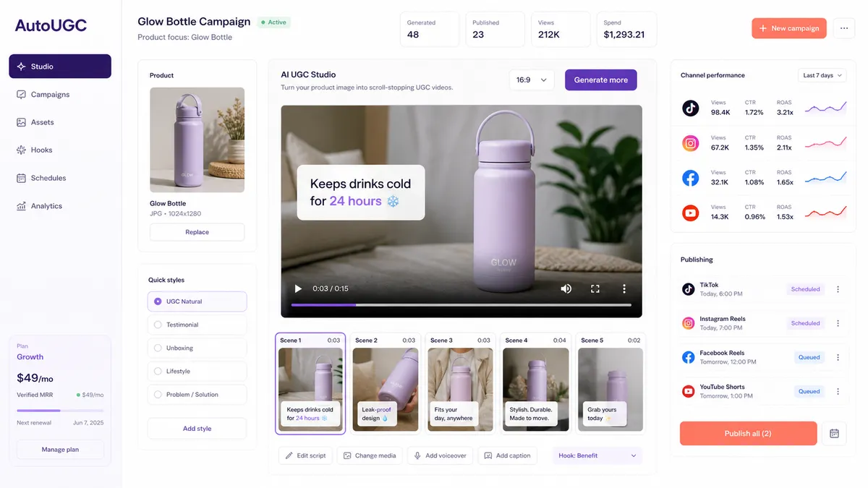Create a New campaign
The image size is (868, 488).
click(789, 28)
